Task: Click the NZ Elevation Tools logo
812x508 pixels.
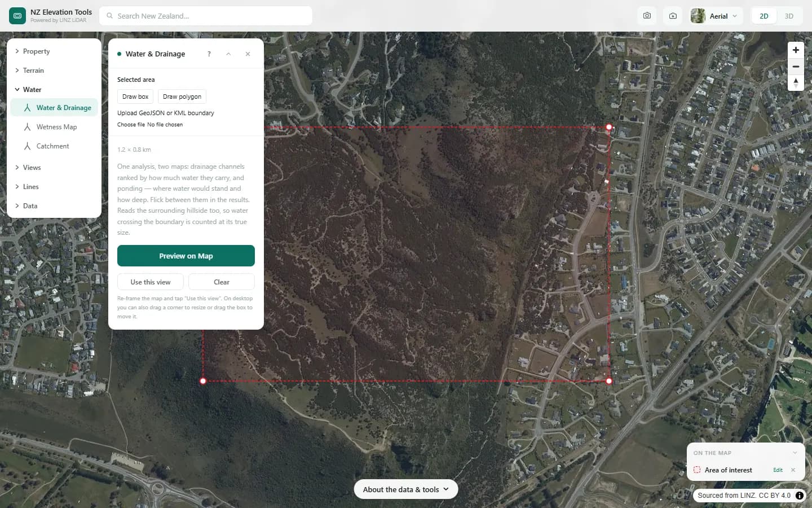Action: click(x=17, y=16)
